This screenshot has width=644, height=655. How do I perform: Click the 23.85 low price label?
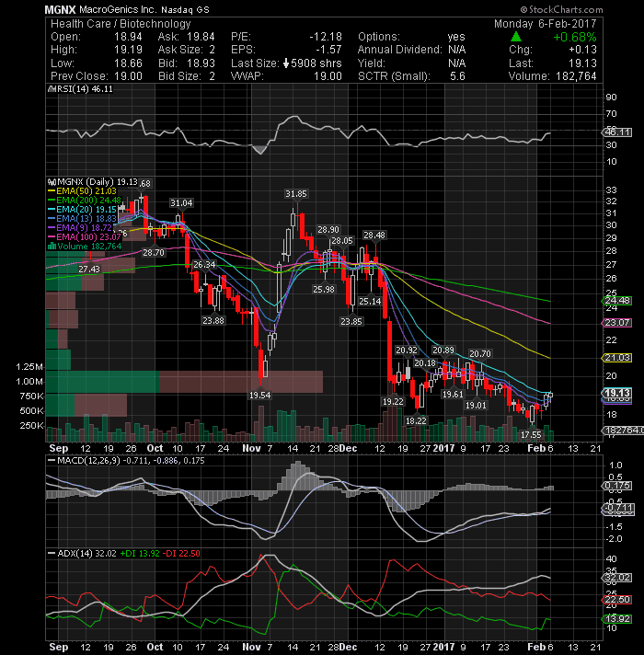tap(351, 321)
